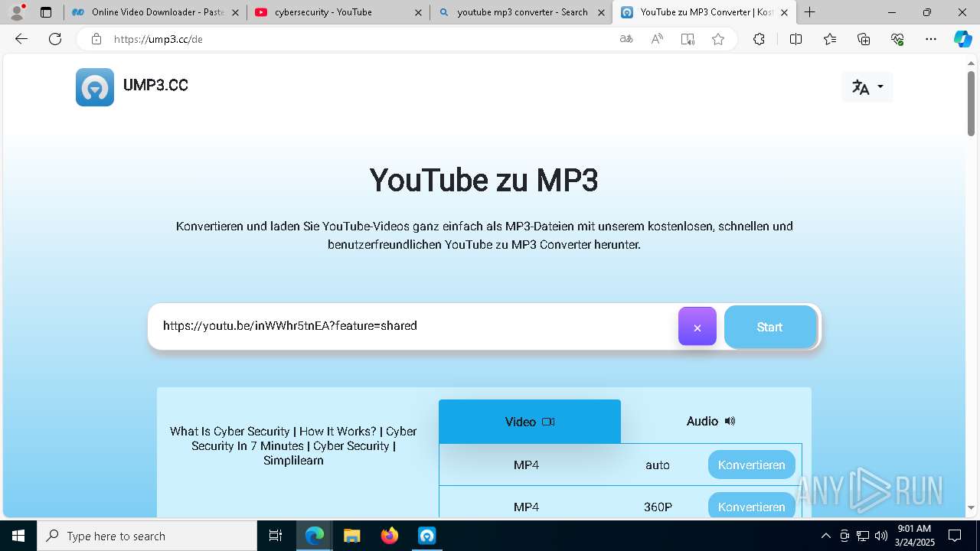Open a new browser tab
Screen dimensions: 980x551
point(810,12)
